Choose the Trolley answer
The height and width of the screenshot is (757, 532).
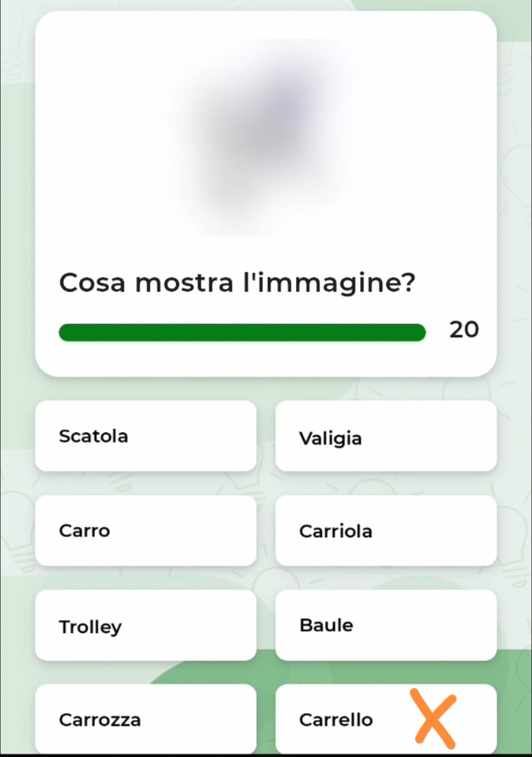coord(146,625)
